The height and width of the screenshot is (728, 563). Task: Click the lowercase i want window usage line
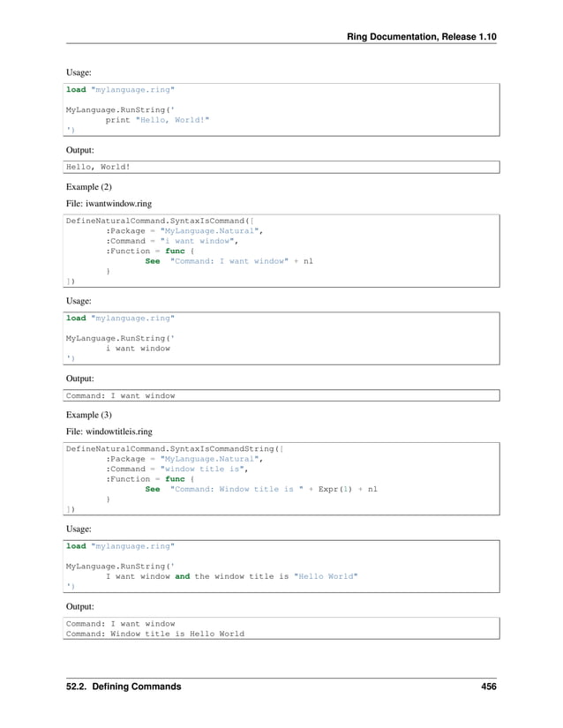[x=138, y=348]
